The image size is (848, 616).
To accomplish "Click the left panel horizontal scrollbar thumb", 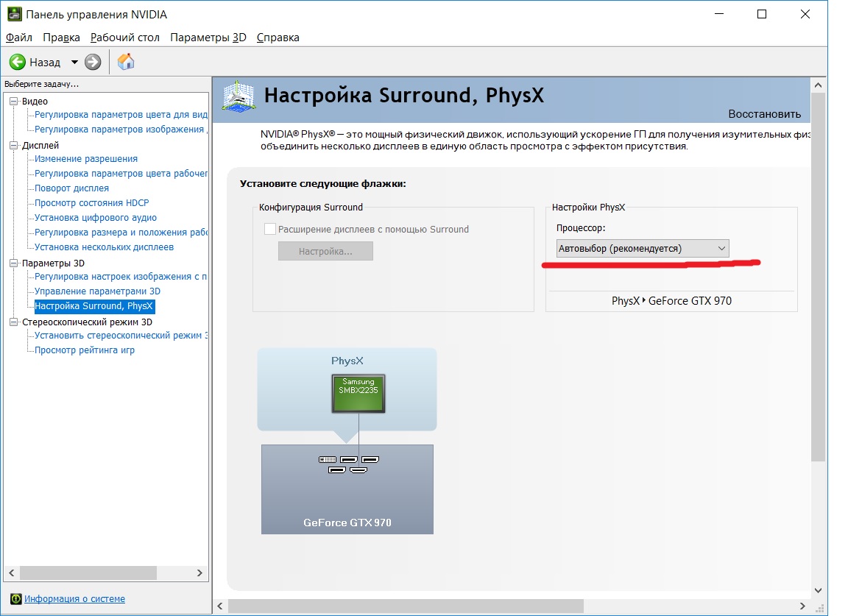I will 88,573.
